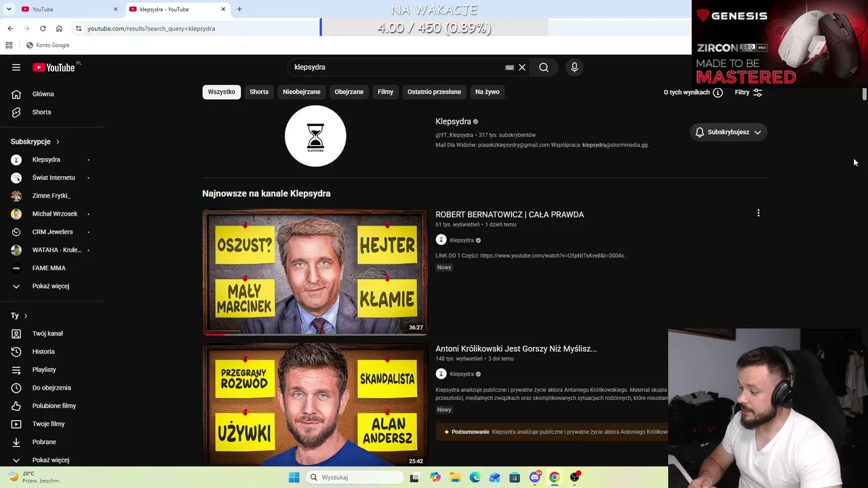Screen dimensions: 868x488
Task: Open Do obejrzenia watch later list
Action: (52, 388)
